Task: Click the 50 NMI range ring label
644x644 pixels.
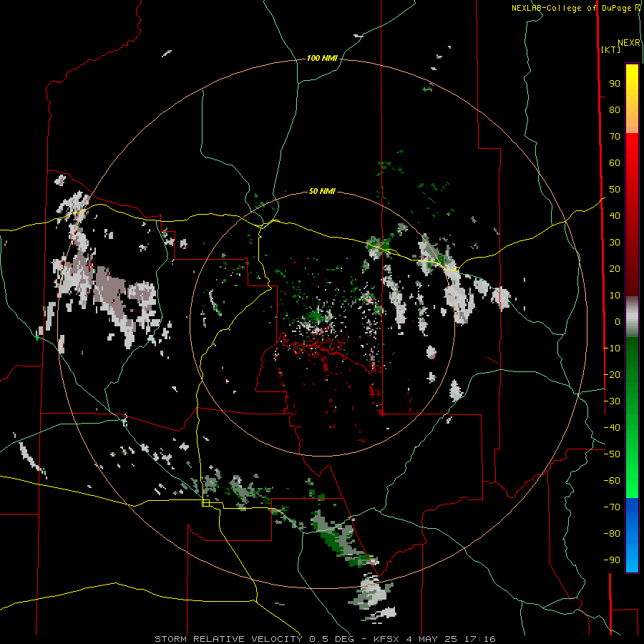Action: click(x=322, y=191)
